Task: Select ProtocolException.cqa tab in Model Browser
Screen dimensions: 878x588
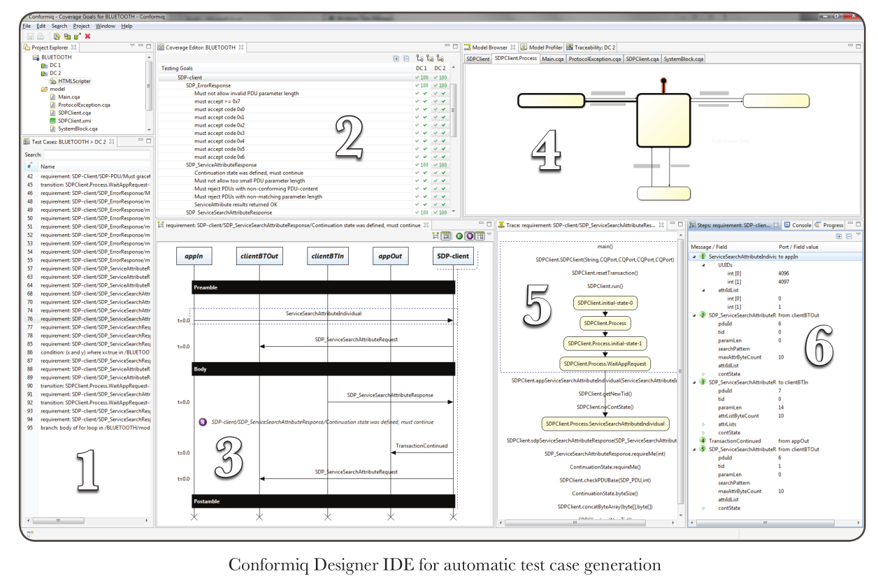Action: coord(594,59)
